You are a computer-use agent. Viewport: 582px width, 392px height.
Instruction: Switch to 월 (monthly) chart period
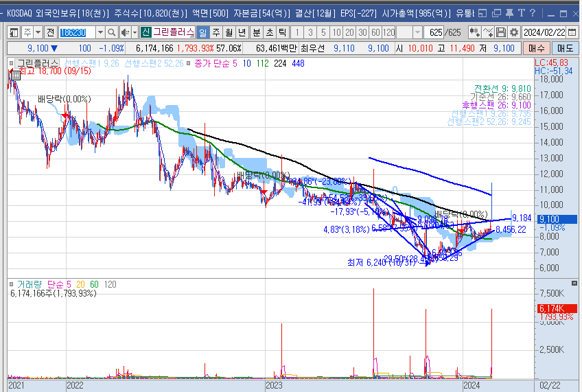229,33
